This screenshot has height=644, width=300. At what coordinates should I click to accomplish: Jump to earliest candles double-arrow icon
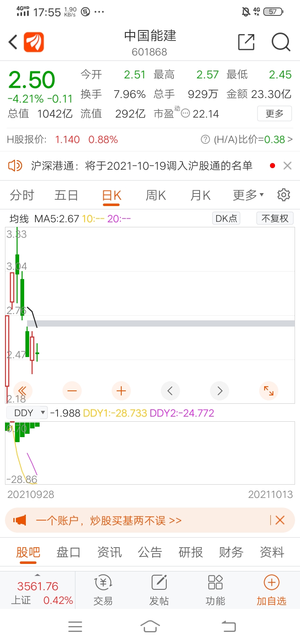pos(23,391)
